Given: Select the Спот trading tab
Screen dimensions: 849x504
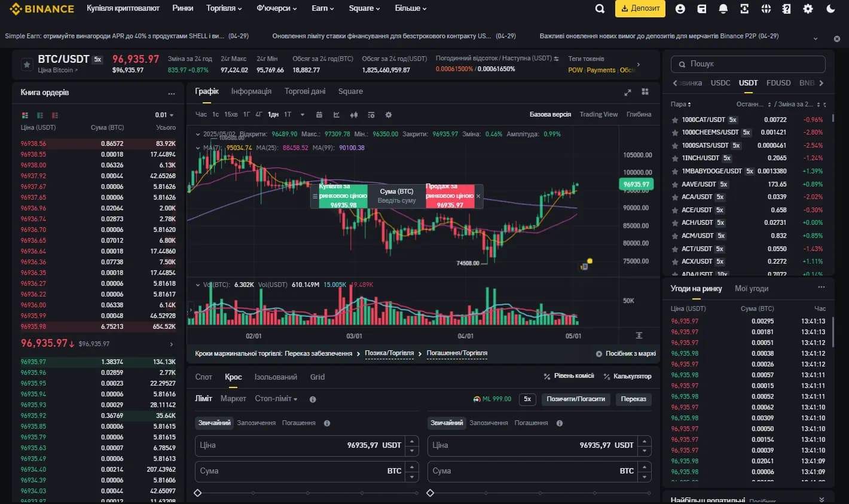Looking at the screenshot, I should click(204, 377).
